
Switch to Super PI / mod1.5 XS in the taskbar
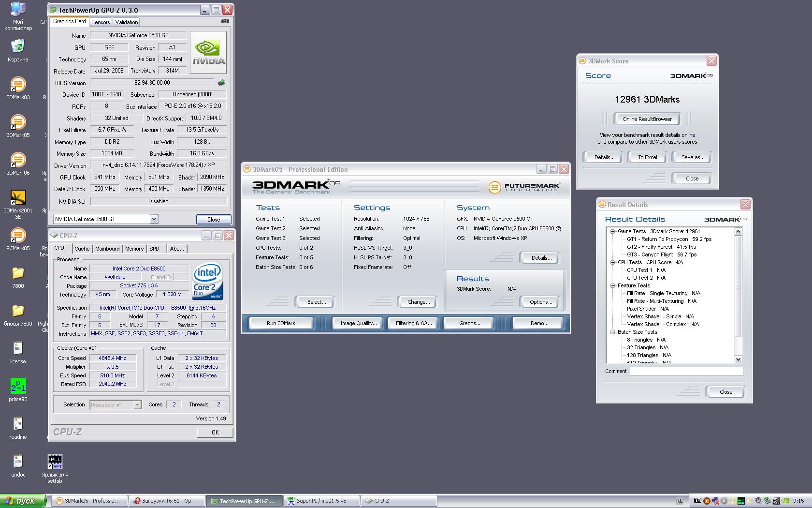pyautogui.click(x=322, y=501)
